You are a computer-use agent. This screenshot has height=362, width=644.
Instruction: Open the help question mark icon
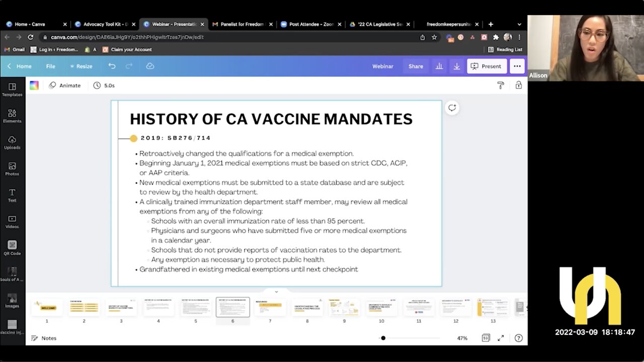click(518, 338)
